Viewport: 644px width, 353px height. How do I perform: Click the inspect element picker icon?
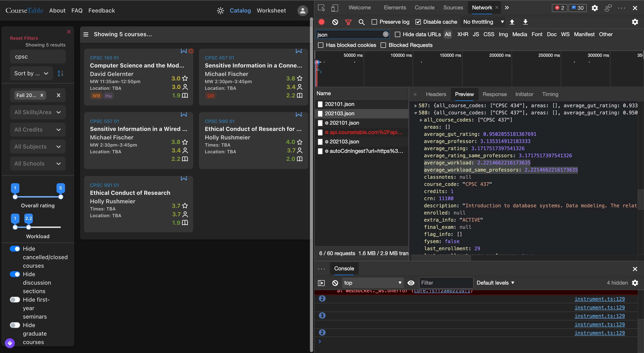coord(321,8)
